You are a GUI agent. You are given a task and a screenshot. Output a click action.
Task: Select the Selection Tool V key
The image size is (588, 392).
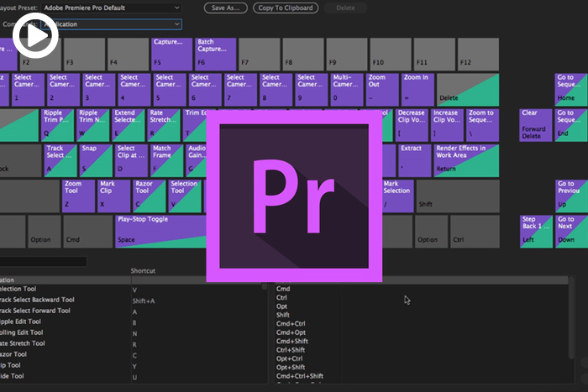(185, 196)
